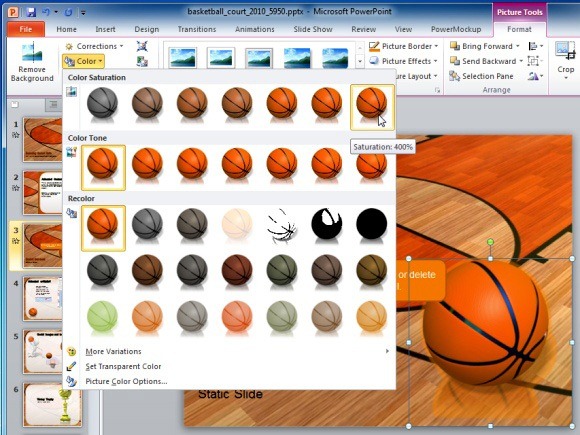
Task: Choose the Saturation 400% basketball swatch
Action: 372,107
